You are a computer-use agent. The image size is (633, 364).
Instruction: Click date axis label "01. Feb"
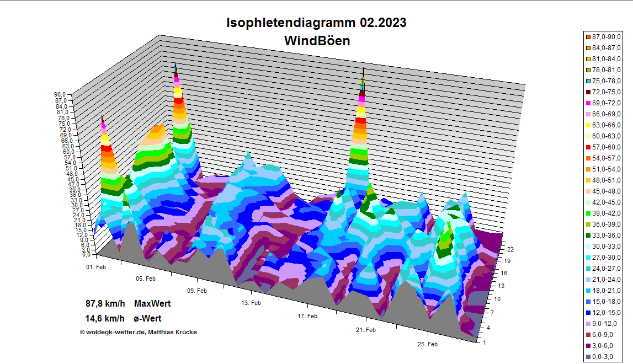tap(96, 267)
